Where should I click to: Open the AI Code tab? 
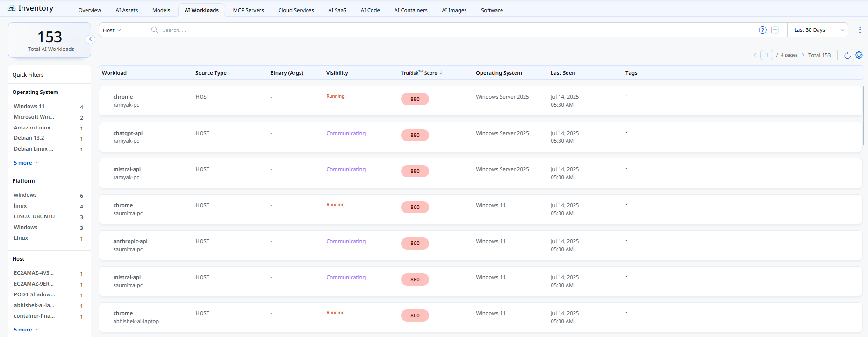click(370, 10)
